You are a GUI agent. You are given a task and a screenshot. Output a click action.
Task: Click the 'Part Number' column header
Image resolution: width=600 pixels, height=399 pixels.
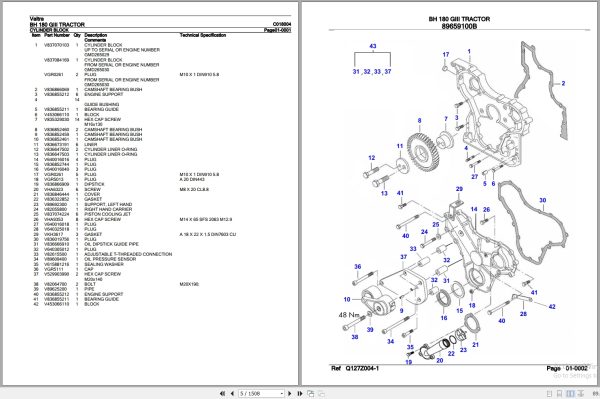pos(57,35)
